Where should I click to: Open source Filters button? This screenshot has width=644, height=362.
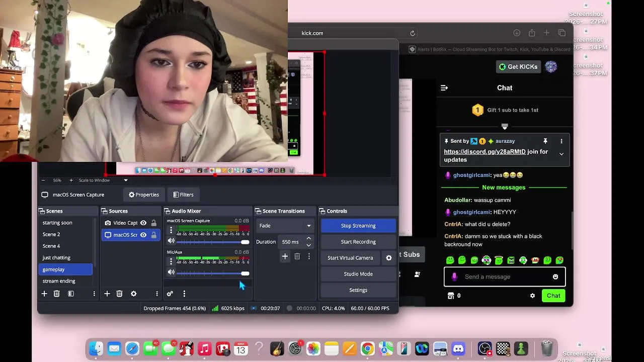click(183, 195)
